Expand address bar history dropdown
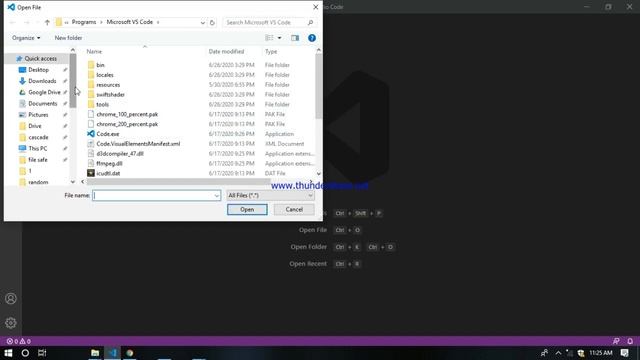This screenshot has width=640, height=360. click(x=202, y=22)
